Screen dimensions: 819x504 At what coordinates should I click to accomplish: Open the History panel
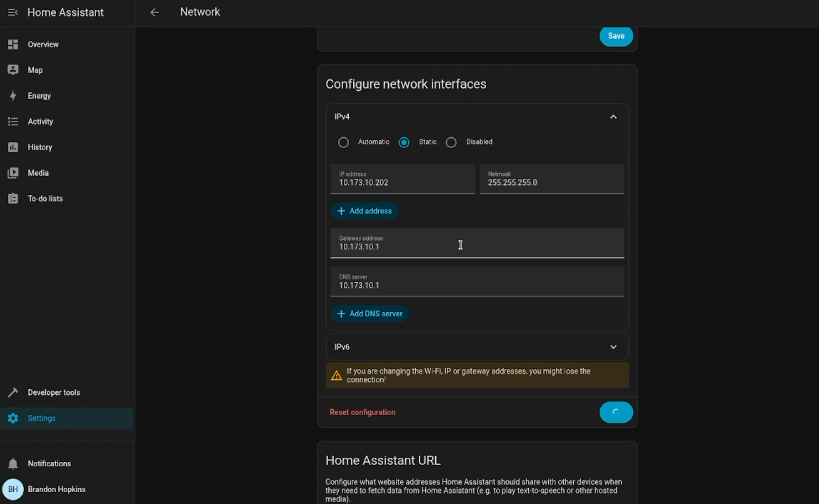pos(40,147)
